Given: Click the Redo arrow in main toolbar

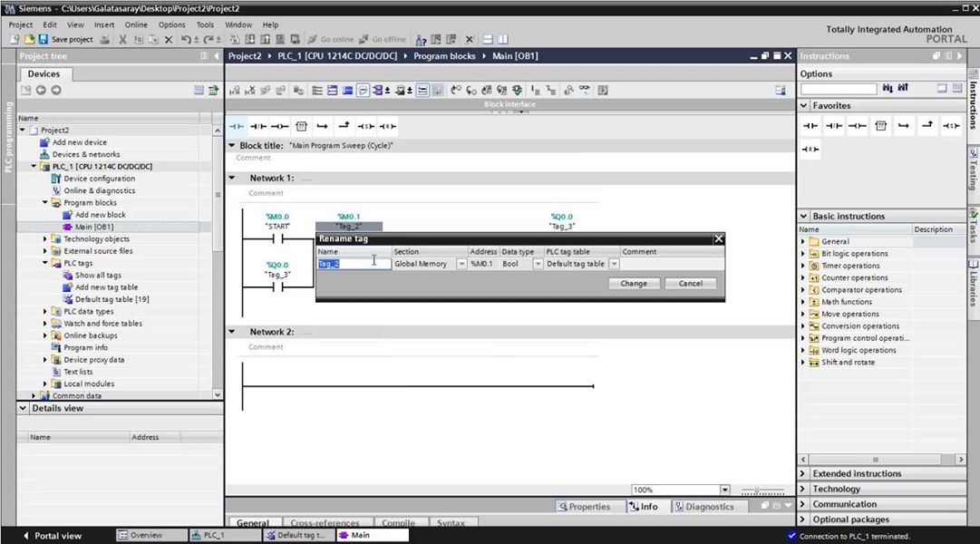Looking at the screenshot, I should coord(209,39).
